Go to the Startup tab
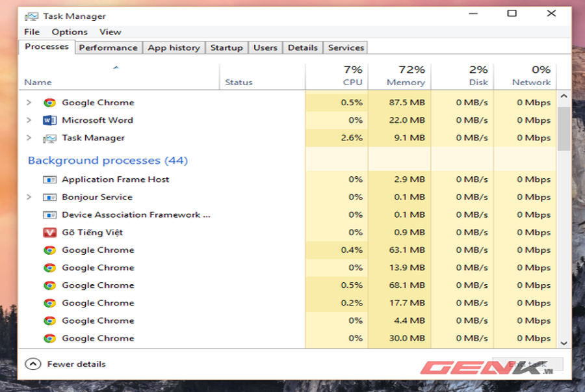The image size is (585, 392). tap(226, 47)
